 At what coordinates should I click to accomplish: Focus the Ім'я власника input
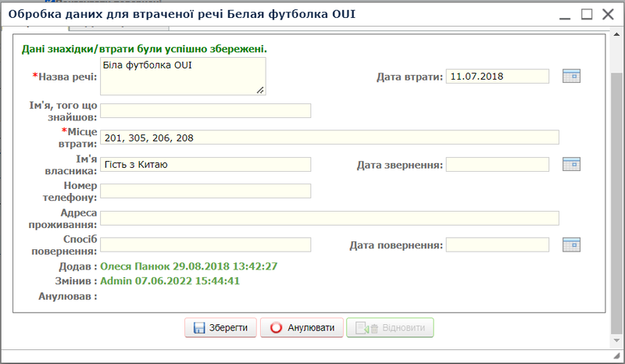click(205, 164)
